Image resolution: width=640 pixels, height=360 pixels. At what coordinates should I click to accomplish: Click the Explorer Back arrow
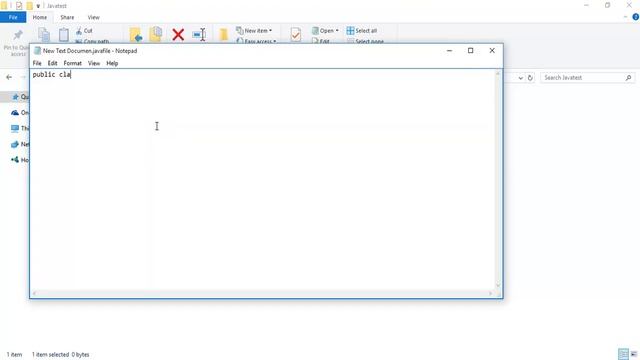9,77
